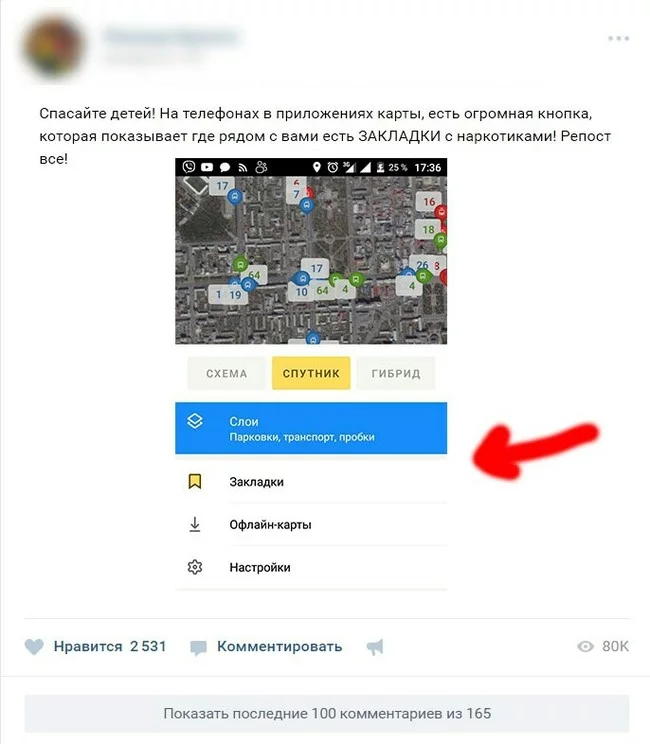Viewport: 650px width, 744px height.
Task: Click the yellow bookmark icon
Action: point(195,481)
